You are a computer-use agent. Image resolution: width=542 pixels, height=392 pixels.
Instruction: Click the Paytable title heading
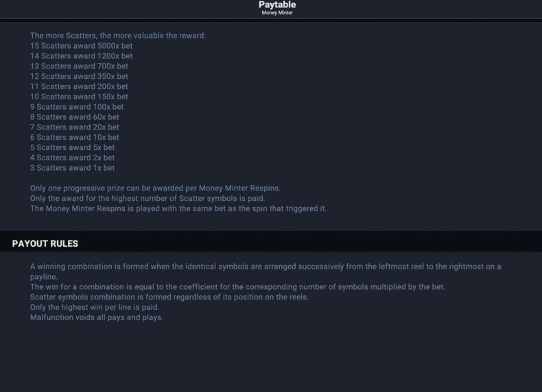pos(277,5)
